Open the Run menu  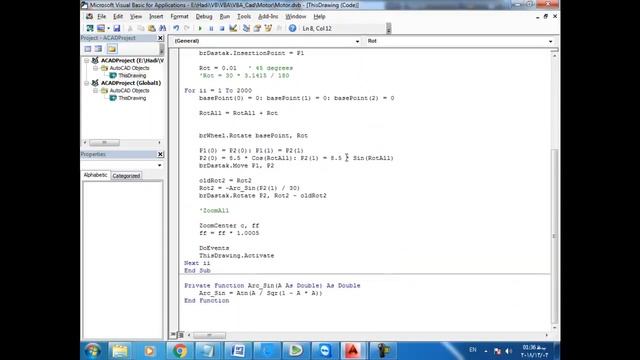[224, 16]
